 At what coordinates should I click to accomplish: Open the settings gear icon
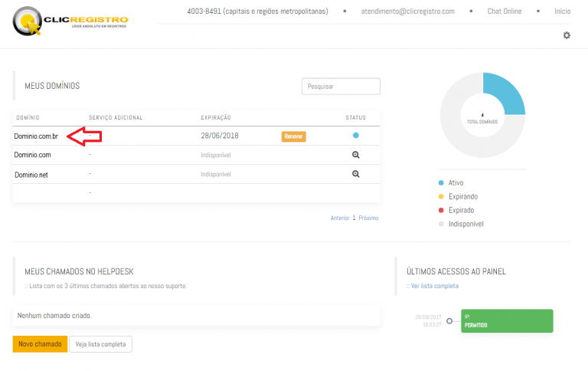pyautogui.click(x=567, y=35)
